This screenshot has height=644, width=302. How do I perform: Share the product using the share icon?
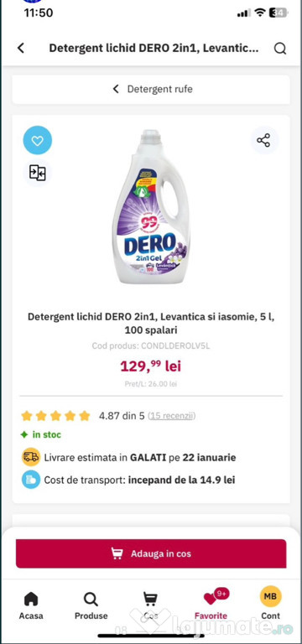pos(263,140)
